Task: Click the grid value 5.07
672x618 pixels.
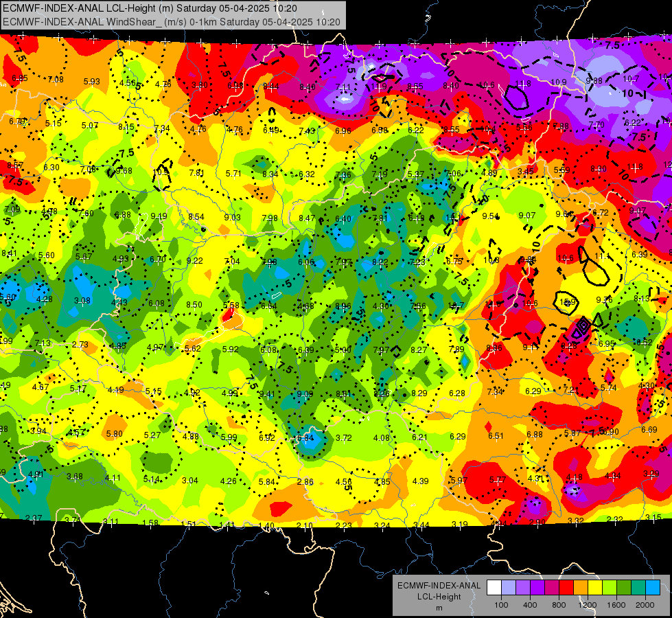Action: pos(90,125)
